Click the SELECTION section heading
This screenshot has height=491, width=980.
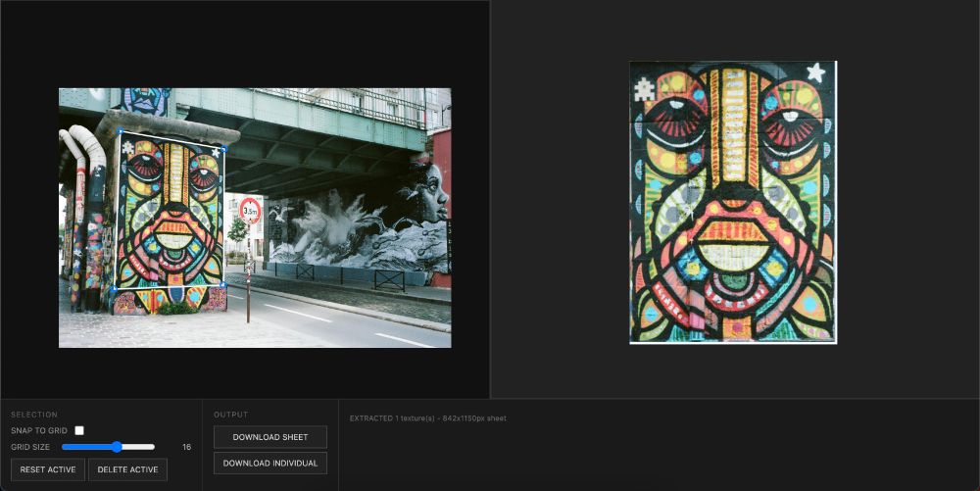coord(34,415)
